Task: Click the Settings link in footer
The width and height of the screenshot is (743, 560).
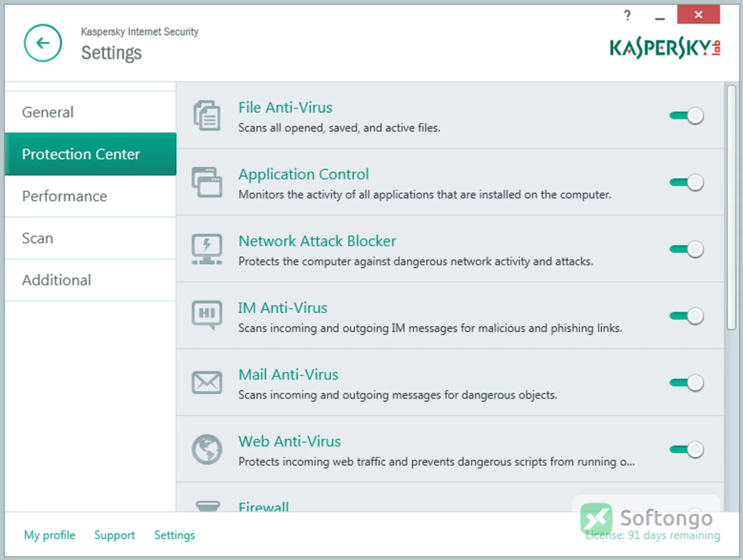Action: coord(175,535)
